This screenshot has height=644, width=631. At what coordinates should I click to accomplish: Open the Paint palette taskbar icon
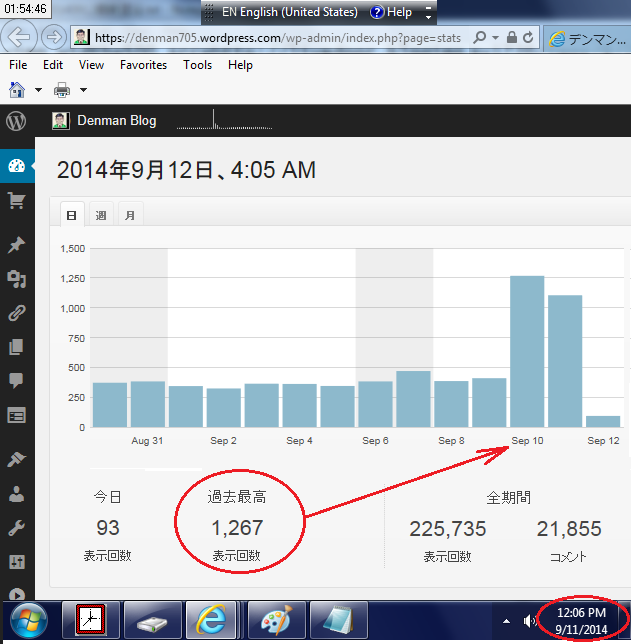click(277, 621)
